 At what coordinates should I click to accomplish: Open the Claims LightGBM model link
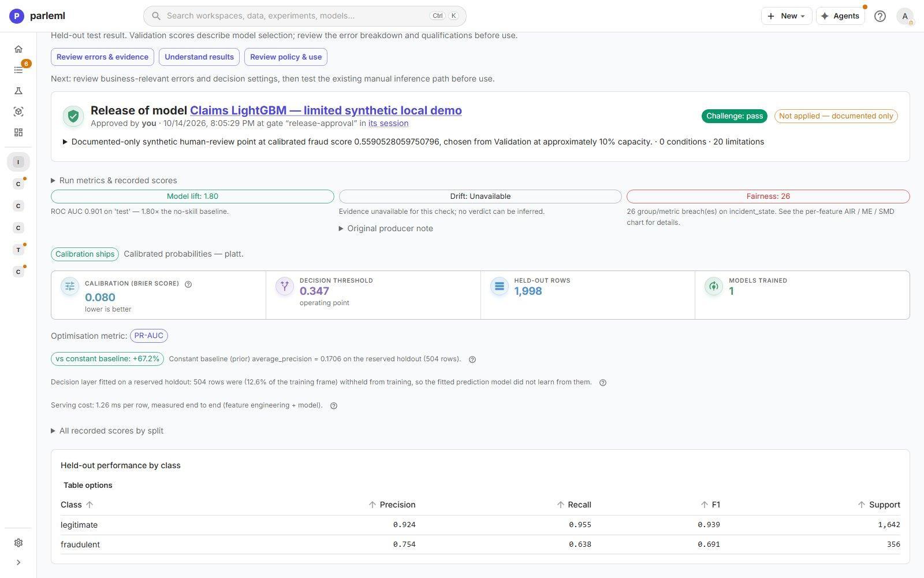326,110
